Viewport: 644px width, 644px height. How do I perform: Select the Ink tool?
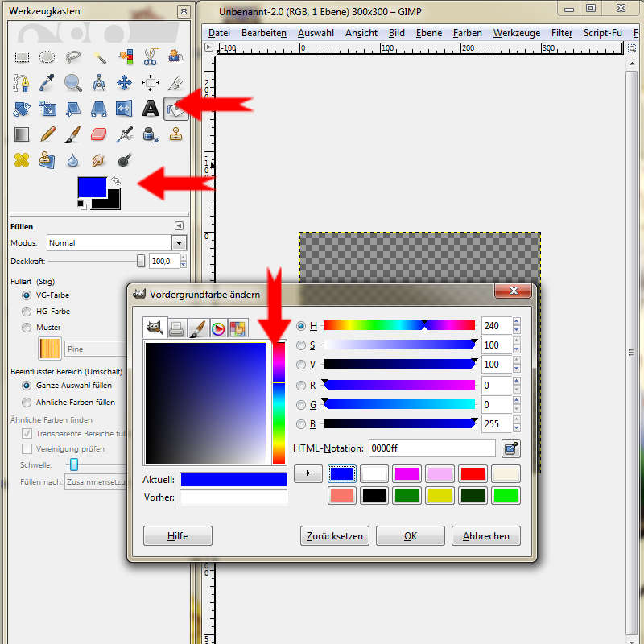(x=151, y=134)
